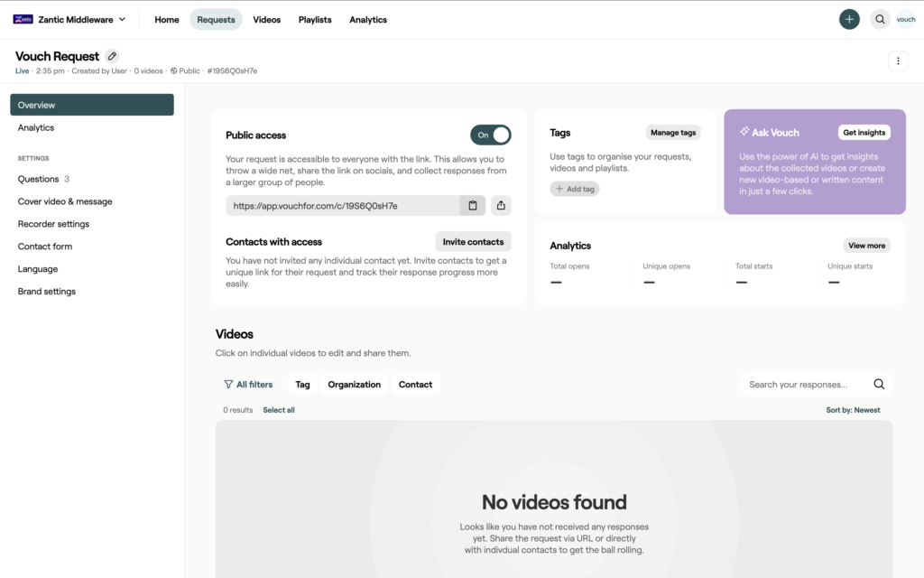Click the Unique opens metric
Viewport: 924px width, 578px height.
coord(666,274)
